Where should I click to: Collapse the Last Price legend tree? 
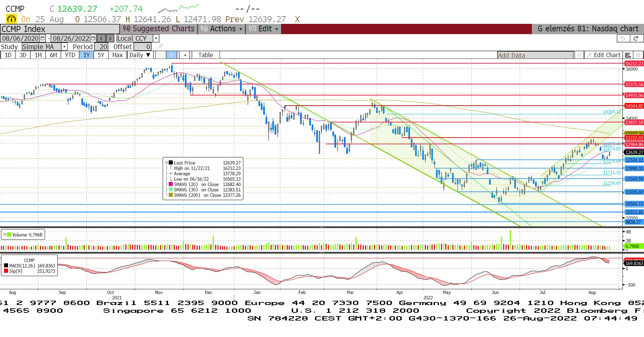click(x=166, y=162)
